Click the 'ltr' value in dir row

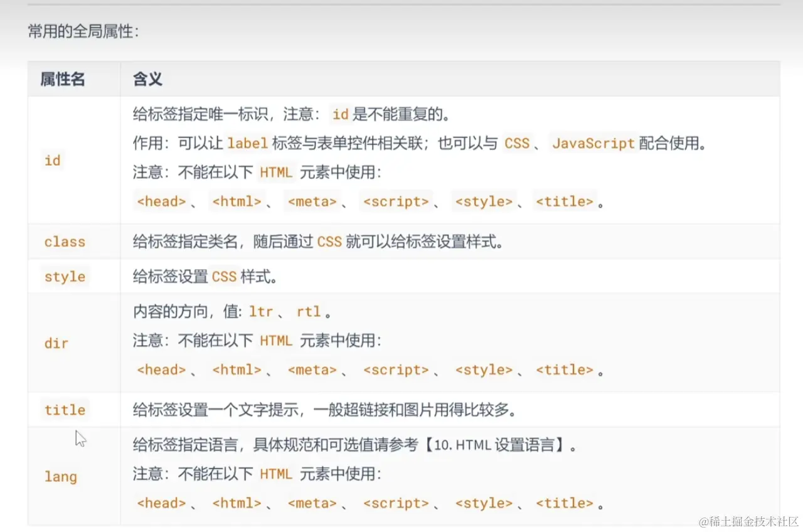261,311
